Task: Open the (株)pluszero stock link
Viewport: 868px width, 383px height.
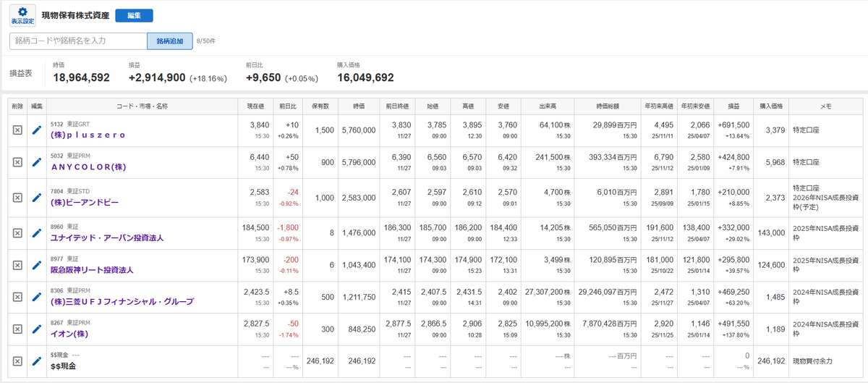Action: click(x=88, y=135)
